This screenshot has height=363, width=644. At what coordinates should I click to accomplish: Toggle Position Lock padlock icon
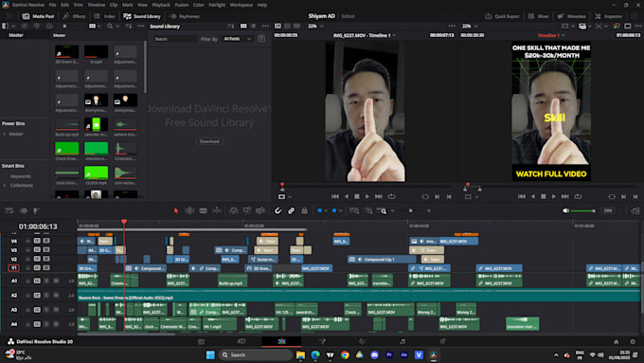(x=304, y=210)
